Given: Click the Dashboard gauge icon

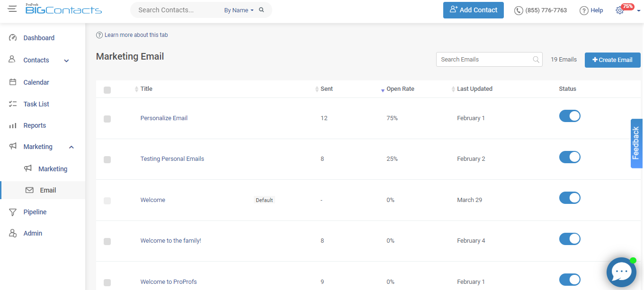Looking at the screenshot, I should click(x=13, y=38).
